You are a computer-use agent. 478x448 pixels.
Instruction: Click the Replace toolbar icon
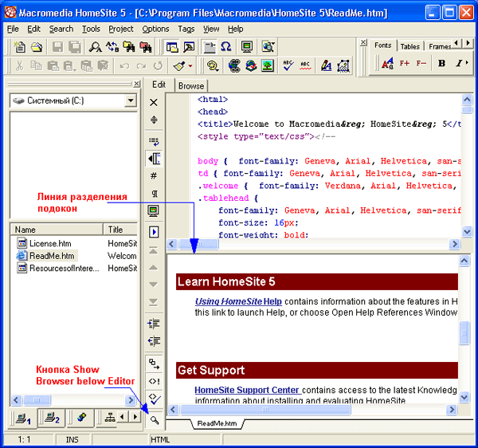(112, 47)
